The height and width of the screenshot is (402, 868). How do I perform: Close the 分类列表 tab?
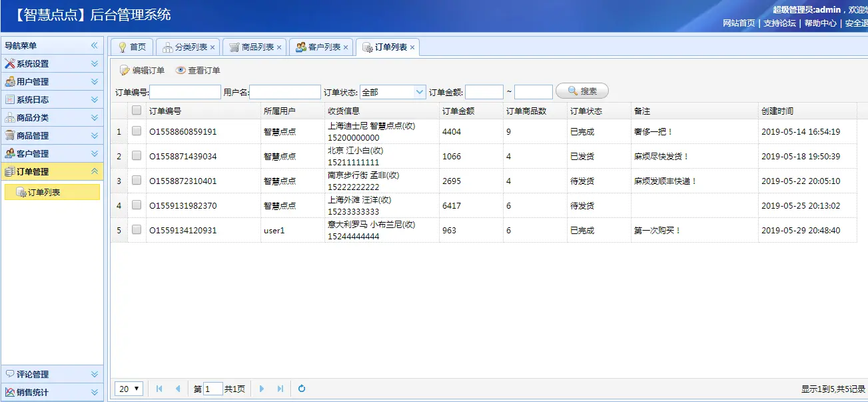pyautogui.click(x=213, y=47)
